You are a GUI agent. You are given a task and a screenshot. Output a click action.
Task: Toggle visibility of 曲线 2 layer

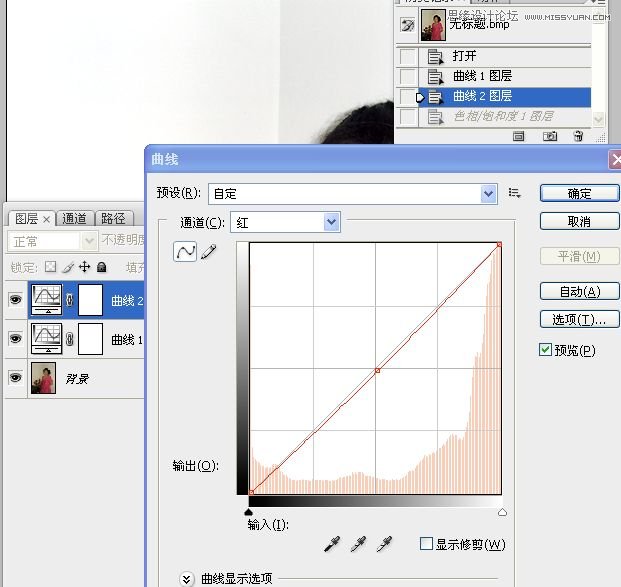(15, 299)
